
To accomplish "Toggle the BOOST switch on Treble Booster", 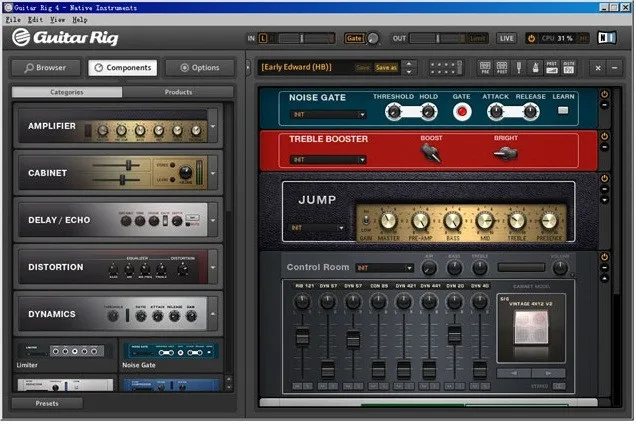I will [431, 153].
